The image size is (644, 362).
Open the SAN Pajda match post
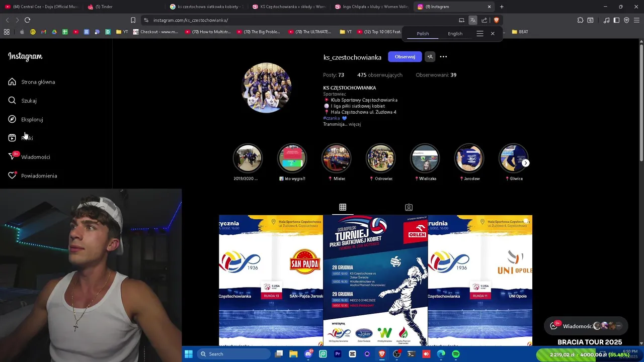271,281
